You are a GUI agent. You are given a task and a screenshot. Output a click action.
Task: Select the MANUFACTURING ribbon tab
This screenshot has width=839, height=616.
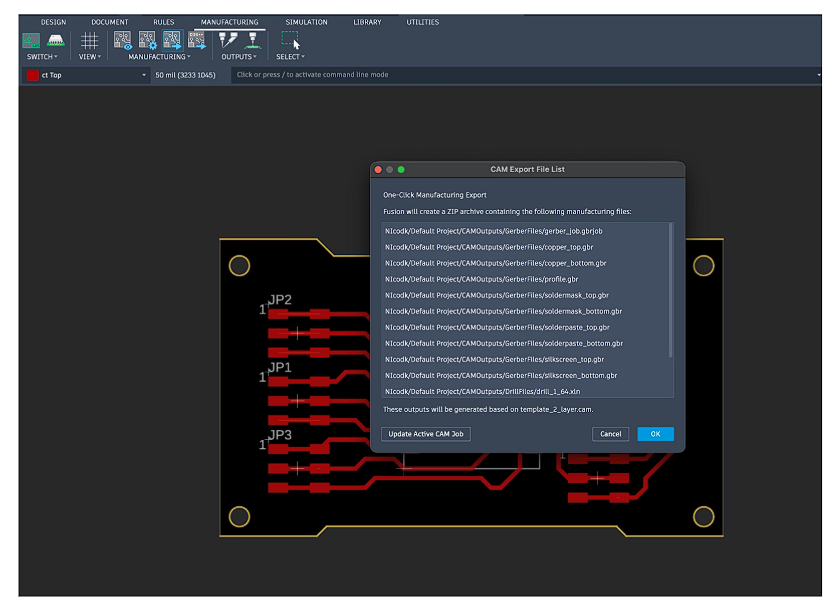230,22
